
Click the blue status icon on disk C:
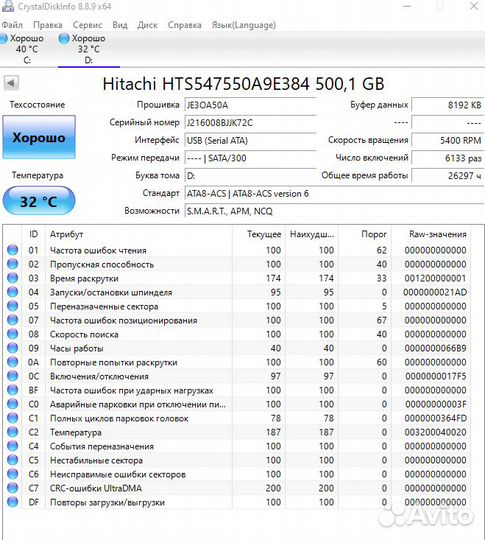3,39
